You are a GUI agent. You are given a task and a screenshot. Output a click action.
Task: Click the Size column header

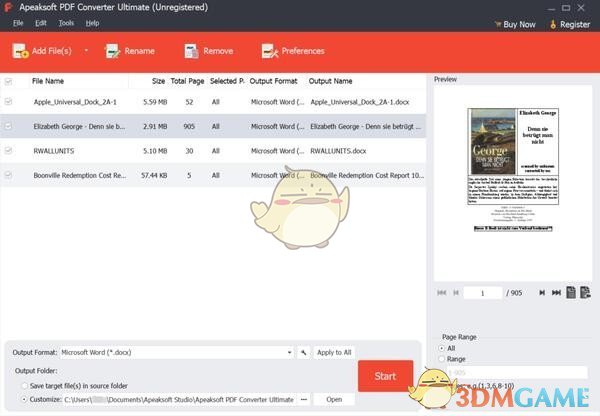click(158, 81)
